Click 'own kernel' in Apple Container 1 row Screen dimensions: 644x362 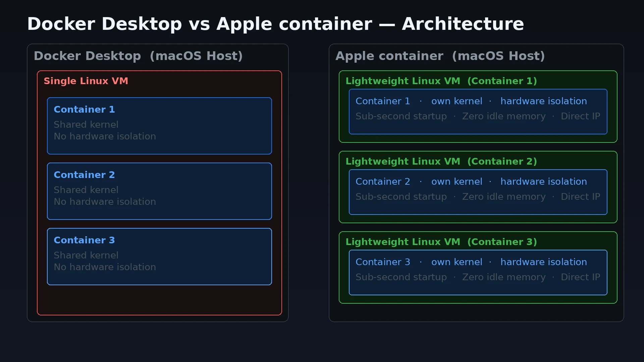(457, 101)
